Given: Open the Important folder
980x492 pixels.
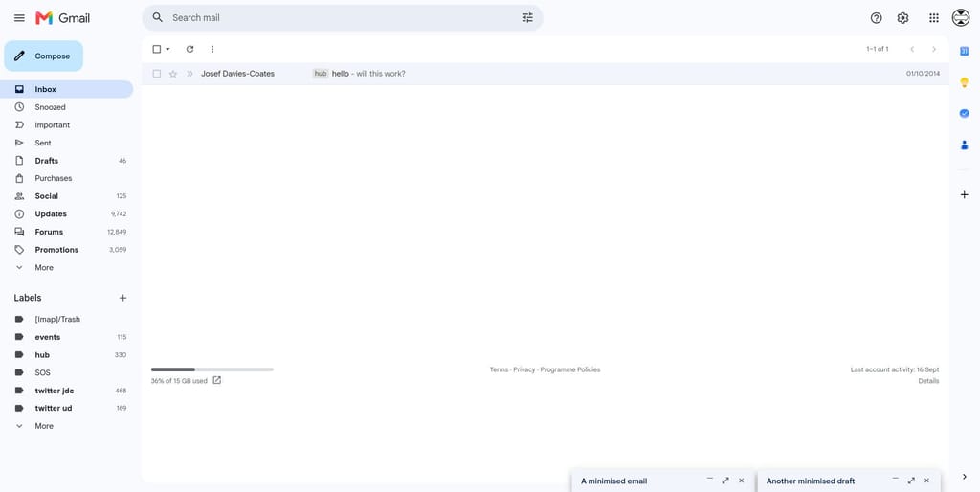Looking at the screenshot, I should [67, 125].
